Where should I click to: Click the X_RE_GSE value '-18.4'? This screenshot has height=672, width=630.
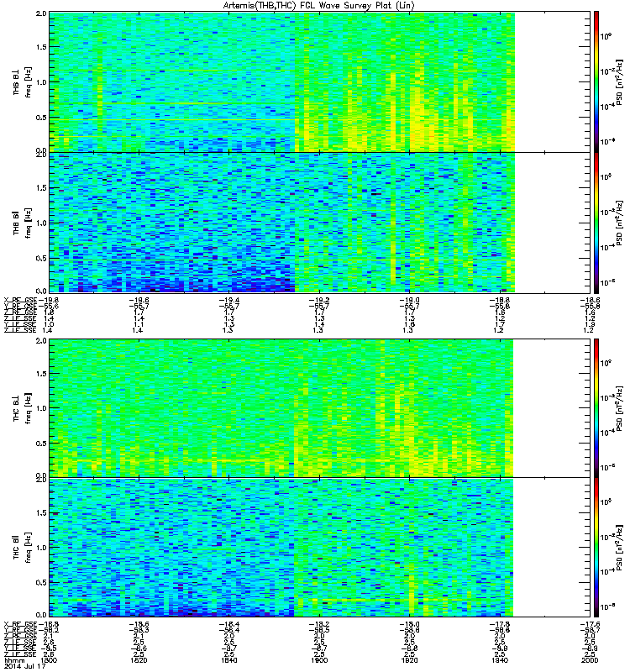click(229, 624)
